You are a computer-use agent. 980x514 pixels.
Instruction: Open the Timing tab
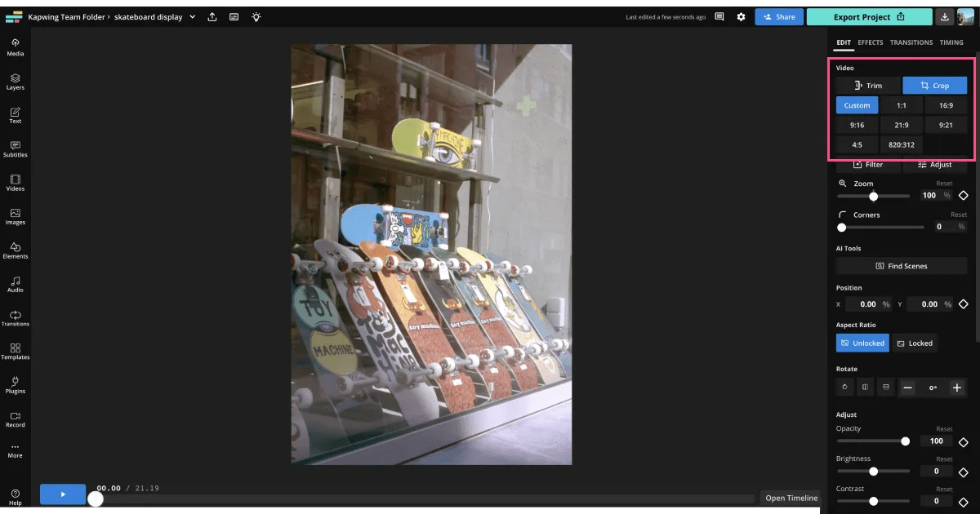[x=951, y=42]
